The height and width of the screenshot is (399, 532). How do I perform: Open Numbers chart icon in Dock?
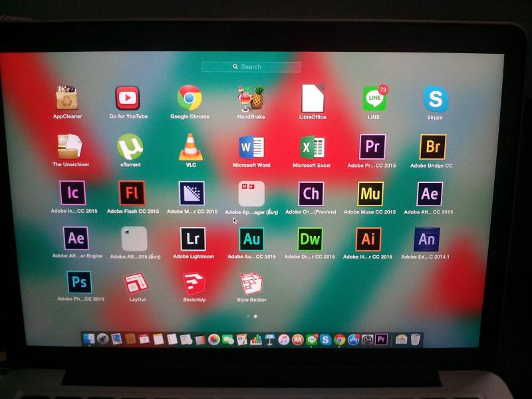tap(256, 339)
